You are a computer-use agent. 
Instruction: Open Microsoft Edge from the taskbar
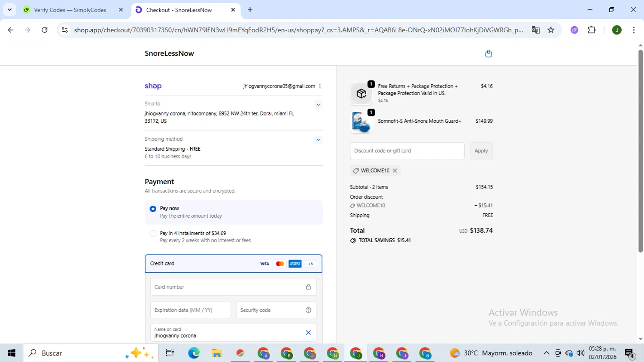click(x=194, y=353)
